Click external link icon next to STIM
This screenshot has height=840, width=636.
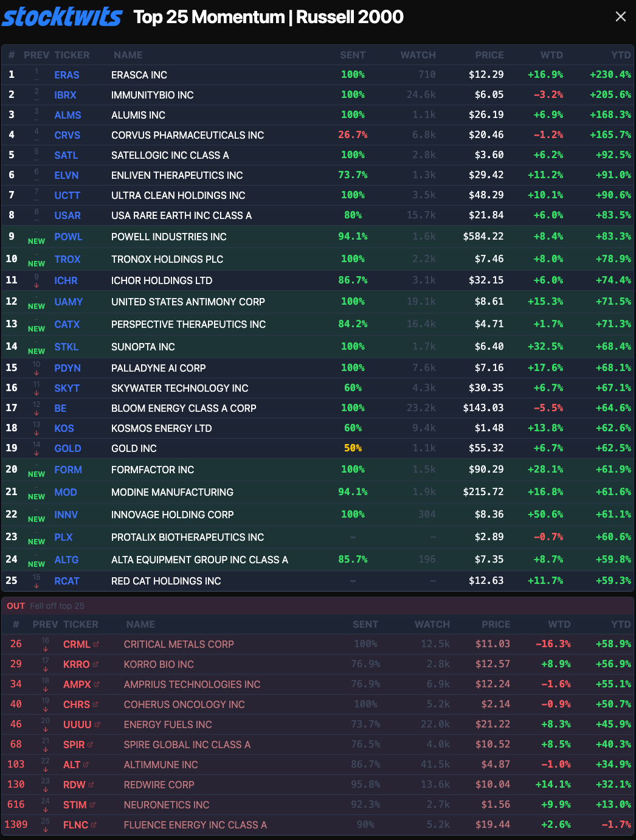click(x=92, y=805)
